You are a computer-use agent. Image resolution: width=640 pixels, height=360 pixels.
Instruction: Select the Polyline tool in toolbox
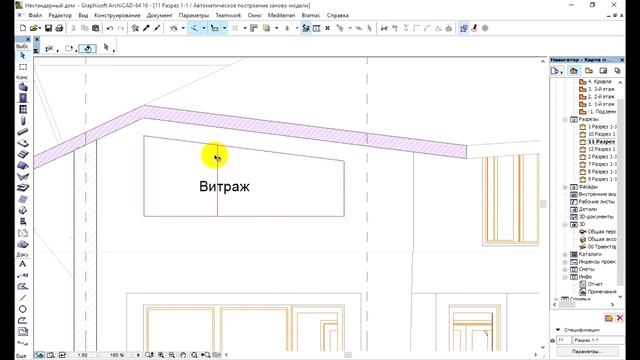point(23,320)
